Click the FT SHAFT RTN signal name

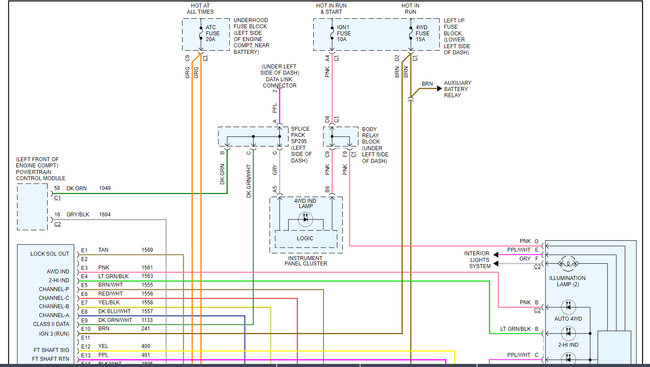(x=51, y=359)
